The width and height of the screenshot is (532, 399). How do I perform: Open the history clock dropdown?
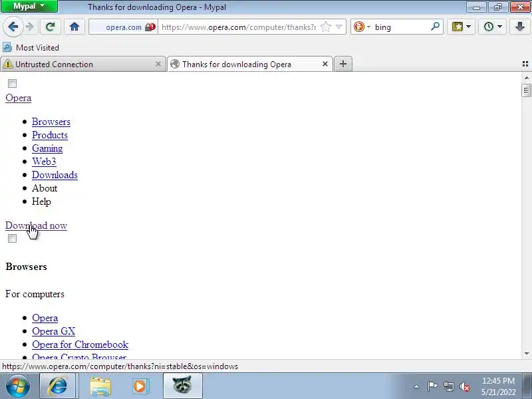tap(492, 27)
